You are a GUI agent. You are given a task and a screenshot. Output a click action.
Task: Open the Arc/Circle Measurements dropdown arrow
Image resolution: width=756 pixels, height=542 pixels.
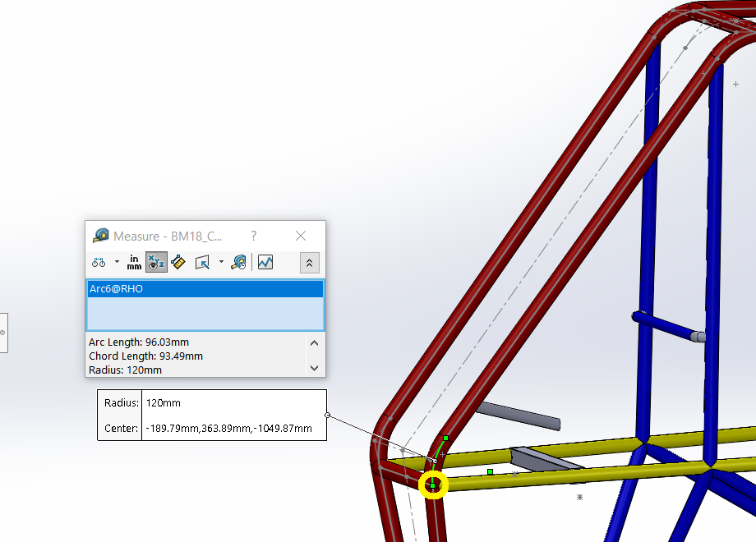point(117,262)
